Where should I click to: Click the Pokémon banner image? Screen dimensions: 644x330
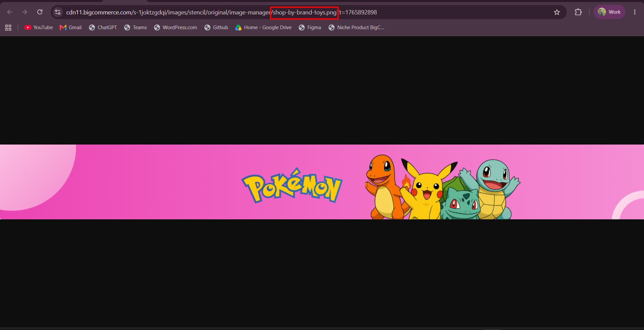(322, 182)
